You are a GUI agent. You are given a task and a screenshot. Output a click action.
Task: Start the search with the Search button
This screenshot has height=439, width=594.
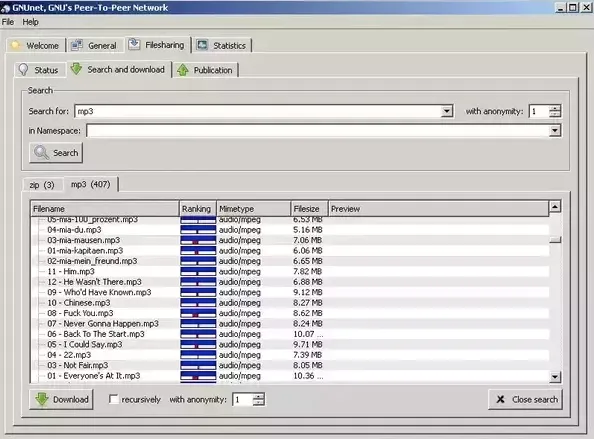click(x=56, y=153)
